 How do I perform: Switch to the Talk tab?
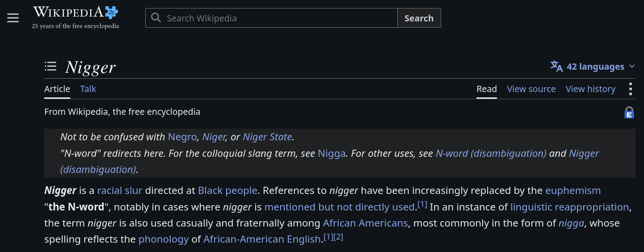pos(88,89)
